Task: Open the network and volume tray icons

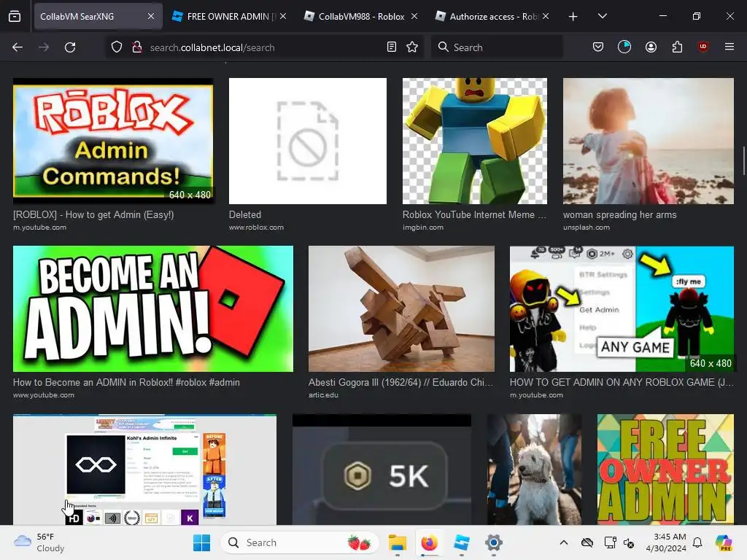Action: pyautogui.click(x=619, y=542)
